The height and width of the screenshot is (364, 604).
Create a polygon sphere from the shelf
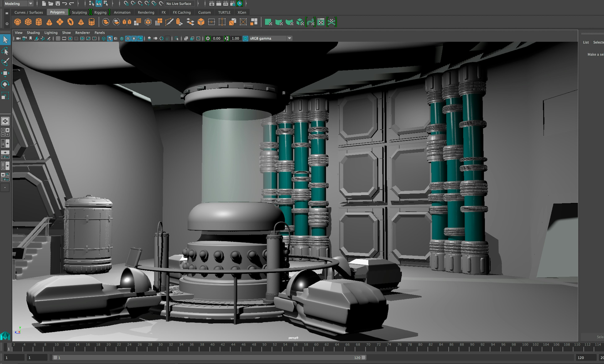click(x=18, y=22)
